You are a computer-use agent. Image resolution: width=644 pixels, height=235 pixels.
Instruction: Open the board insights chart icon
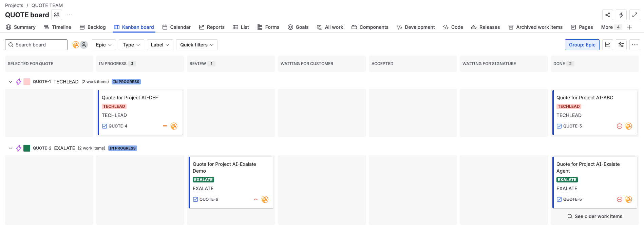tap(608, 45)
